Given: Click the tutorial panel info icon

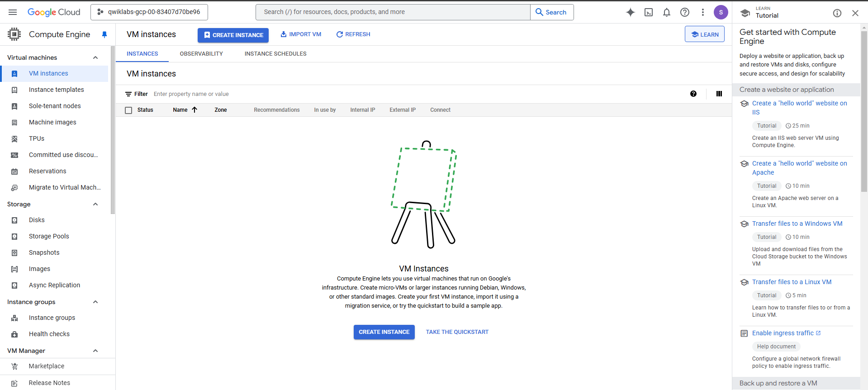Looking at the screenshot, I should [837, 13].
